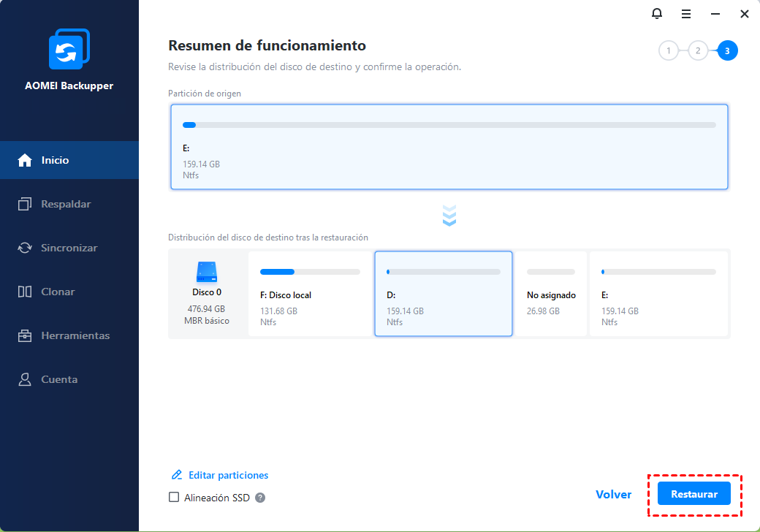Open the notifications bell icon

(657, 14)
